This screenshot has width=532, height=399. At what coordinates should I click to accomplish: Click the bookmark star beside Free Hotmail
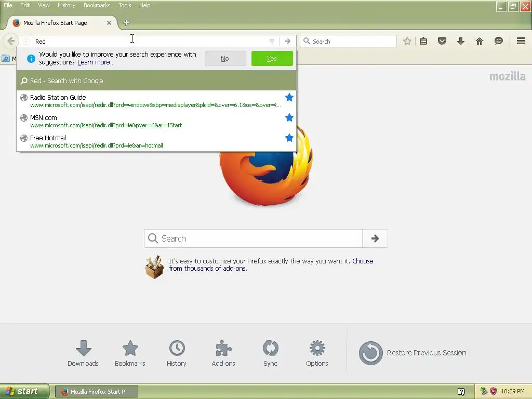point(289,138)
